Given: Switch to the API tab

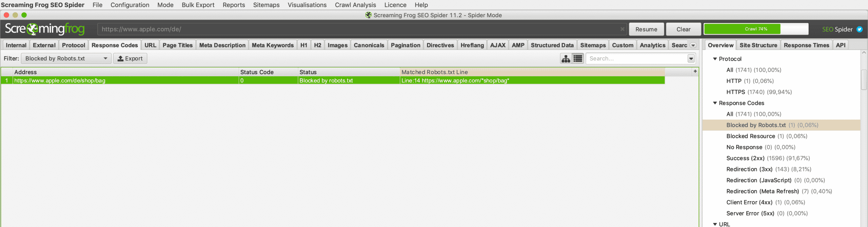Looking at the screenshot, I should pyautogui.click(x=841, y=45).
